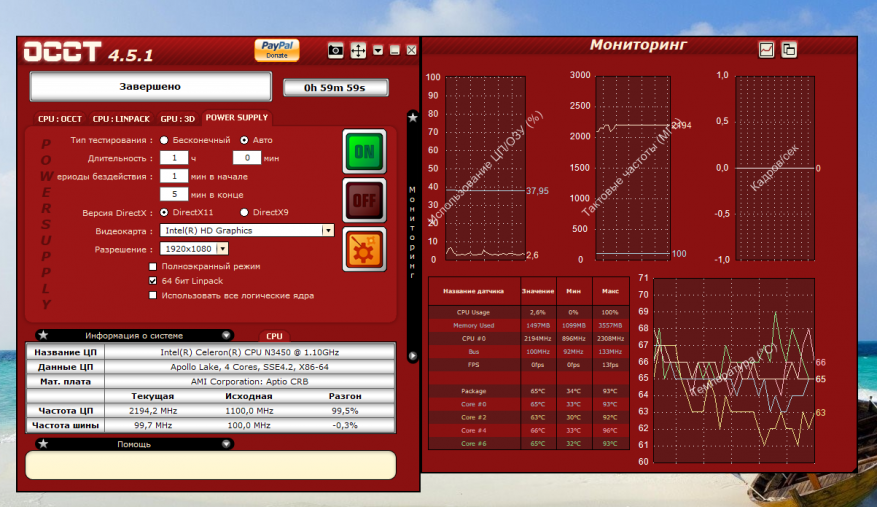
Task: Select the POWER SUPPLY tab
Action: click(x=237, y=118)
